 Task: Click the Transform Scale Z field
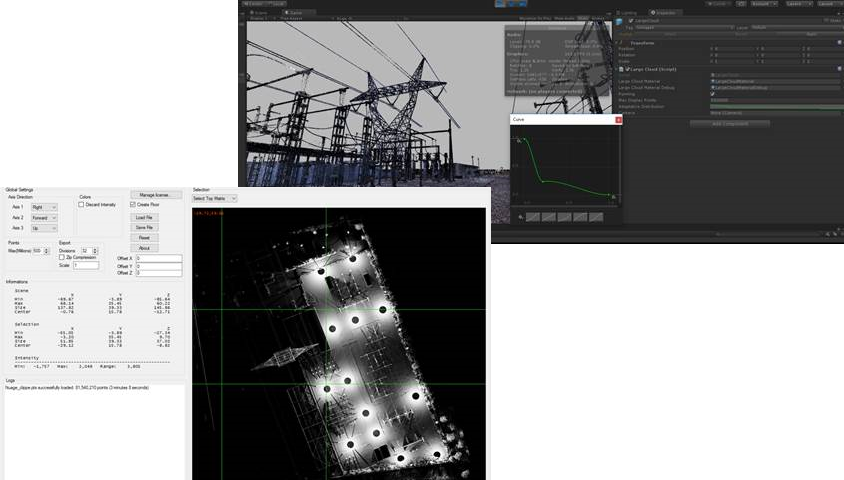click(x=825, y=61)
